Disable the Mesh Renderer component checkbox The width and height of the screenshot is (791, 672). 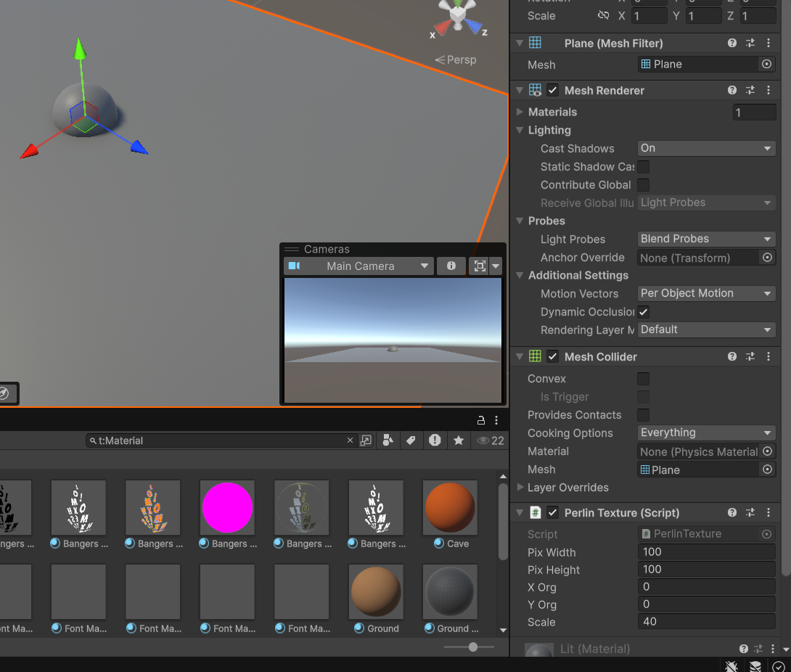tap(553, 91)
